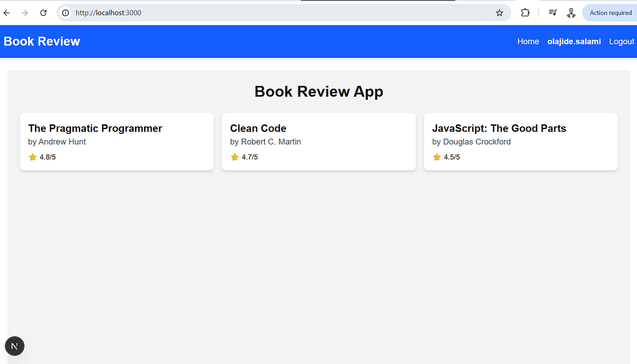Click the Logout link
637x364 pixels.
coord(621,41)
